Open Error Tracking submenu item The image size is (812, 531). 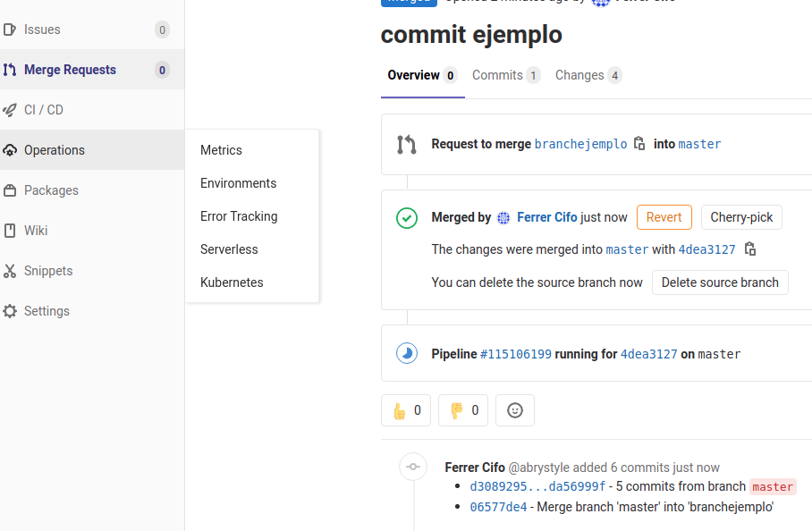pos(239,216)
